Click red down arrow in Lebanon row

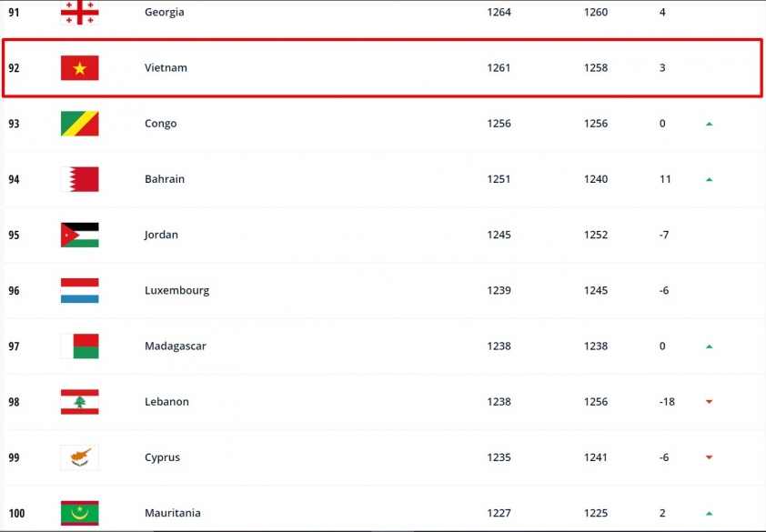710,402
